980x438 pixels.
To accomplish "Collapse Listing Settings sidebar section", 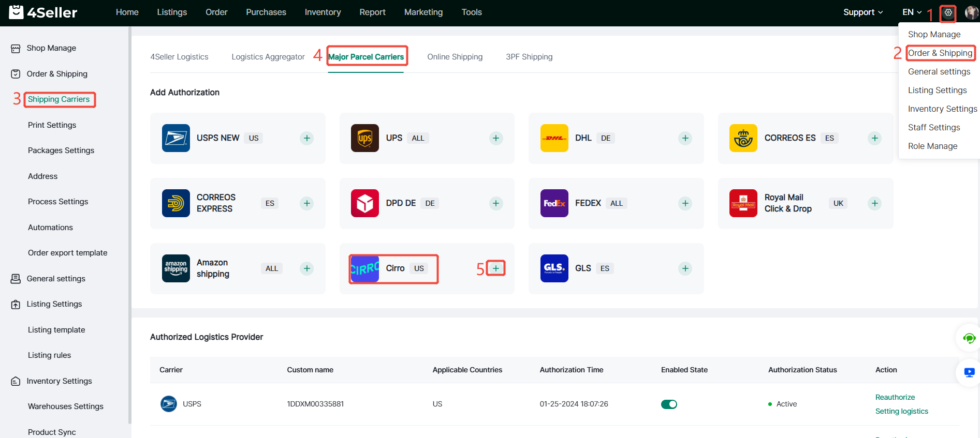I will click(x=54, y=304).
